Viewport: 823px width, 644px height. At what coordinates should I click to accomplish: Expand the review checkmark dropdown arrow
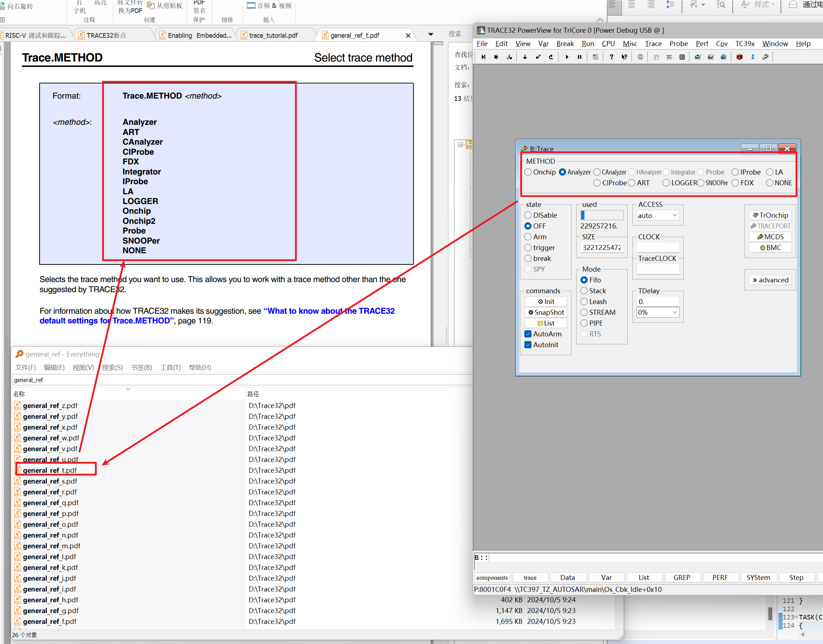click(704, 5)
